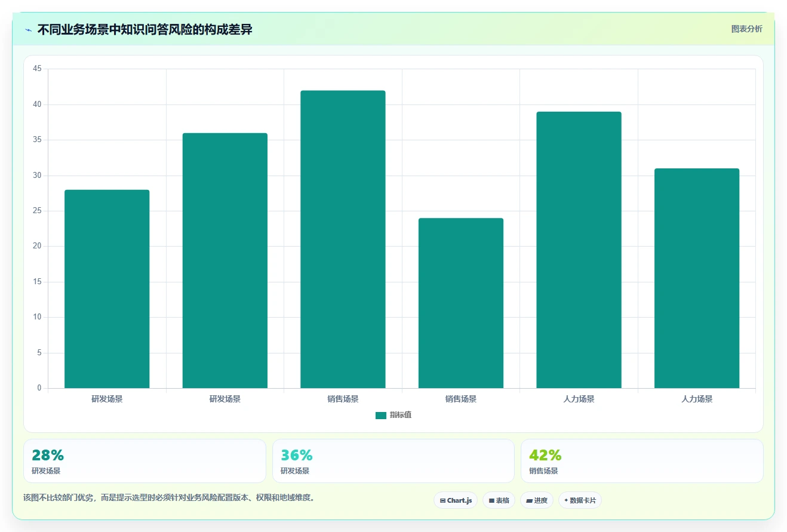Click the footnote starting 该图不比较部门优劣
This screenshot has width=787, height=532.
[x=169, y=497]
